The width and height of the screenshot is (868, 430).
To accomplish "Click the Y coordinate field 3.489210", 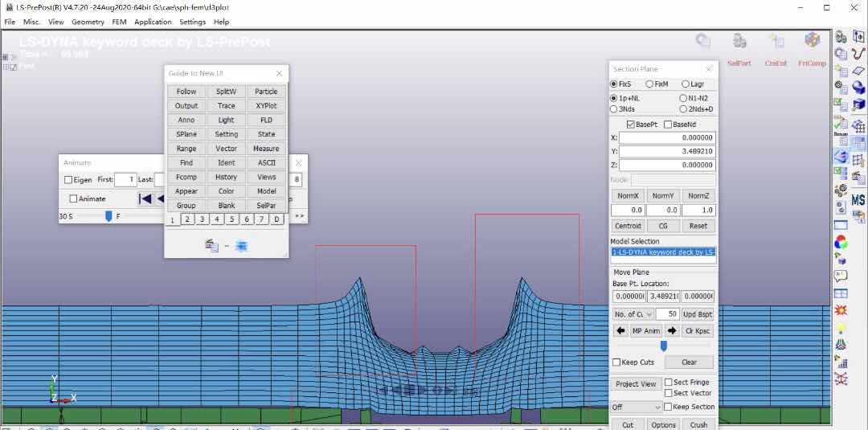I will 667,152.
